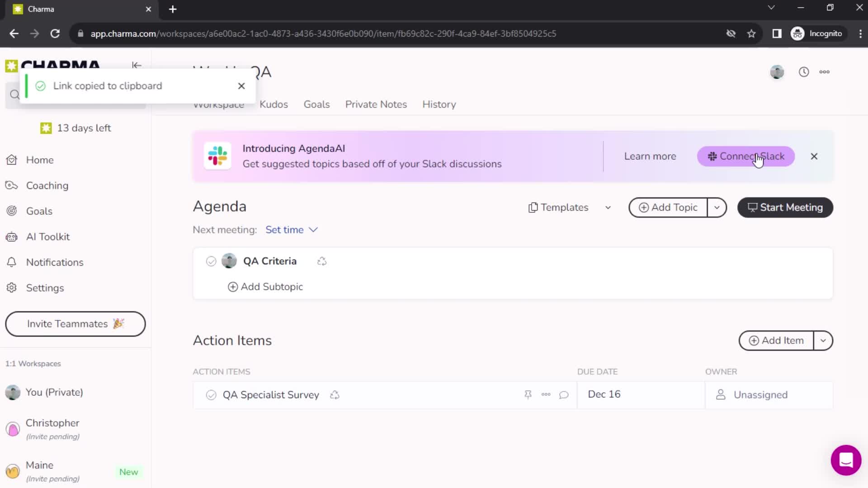Click the Charma home icon in sidebar

point(12,65)
